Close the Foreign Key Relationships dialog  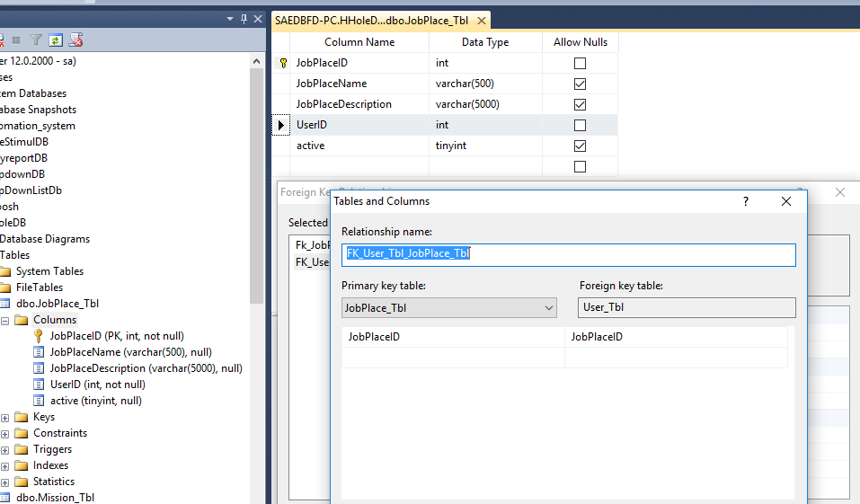tap(839, 192)
